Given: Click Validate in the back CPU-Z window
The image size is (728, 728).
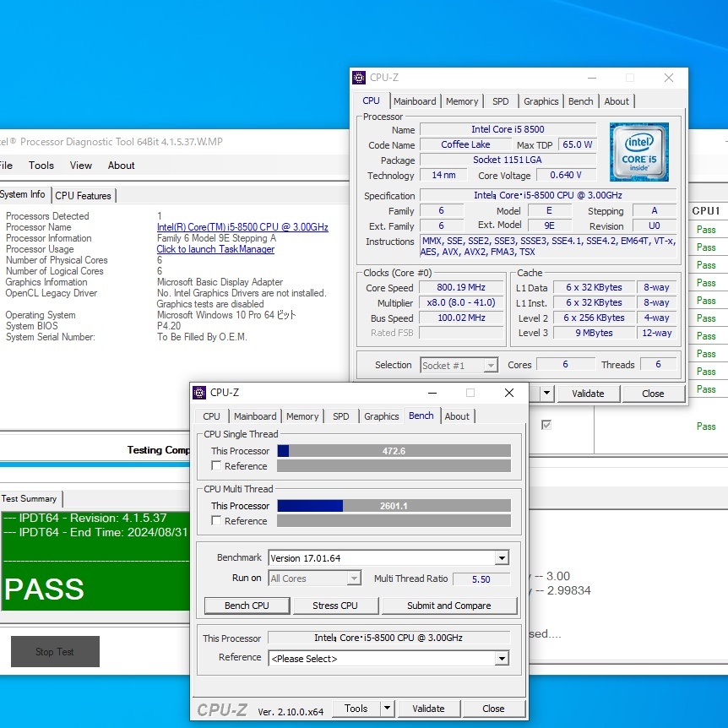Looking at the screenshot, I should [x=589, y=394].
